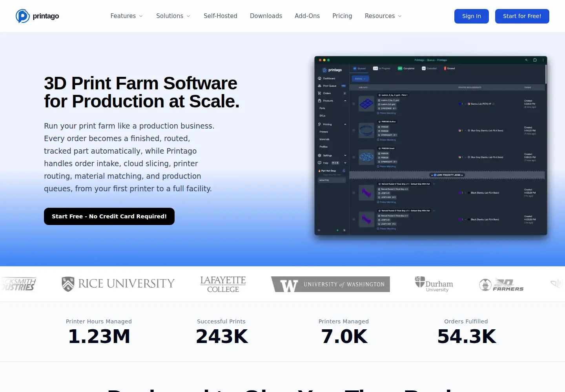The height and width of the screenshot is (392, 565).
Task: Click the search magnifier in the preview title bar
Action: coord(527,60)
